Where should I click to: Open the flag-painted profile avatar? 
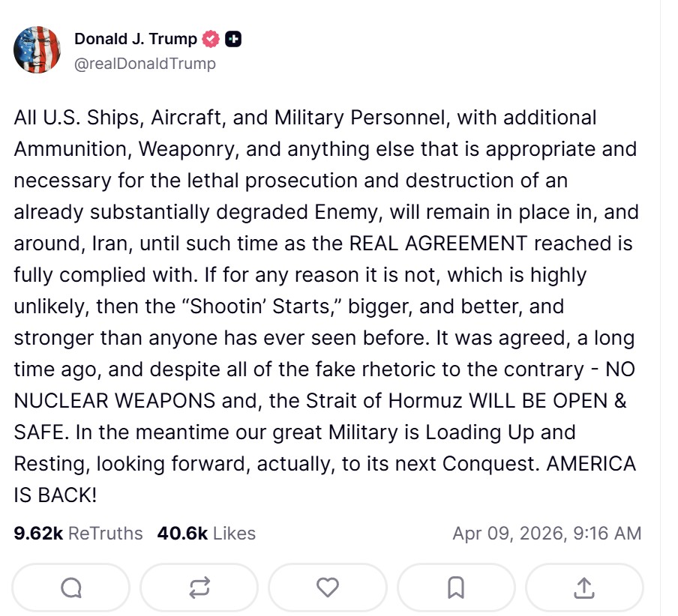[x=37, y=49]
